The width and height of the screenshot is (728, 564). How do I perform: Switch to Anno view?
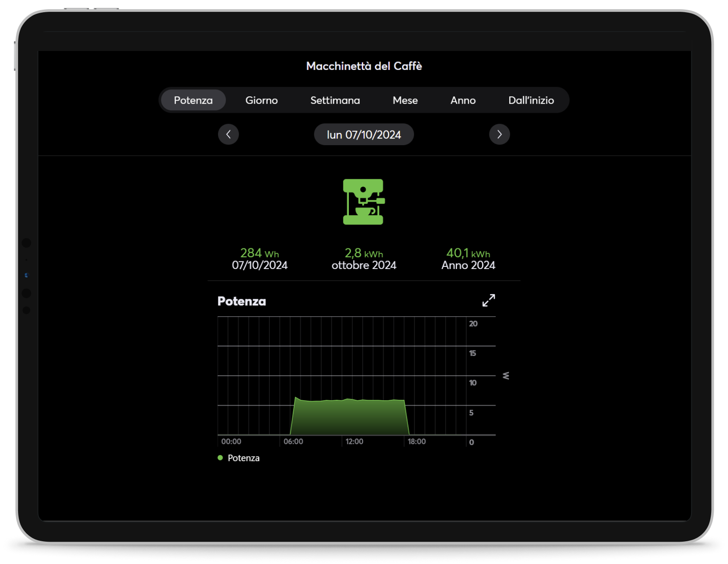click(463, 100)
